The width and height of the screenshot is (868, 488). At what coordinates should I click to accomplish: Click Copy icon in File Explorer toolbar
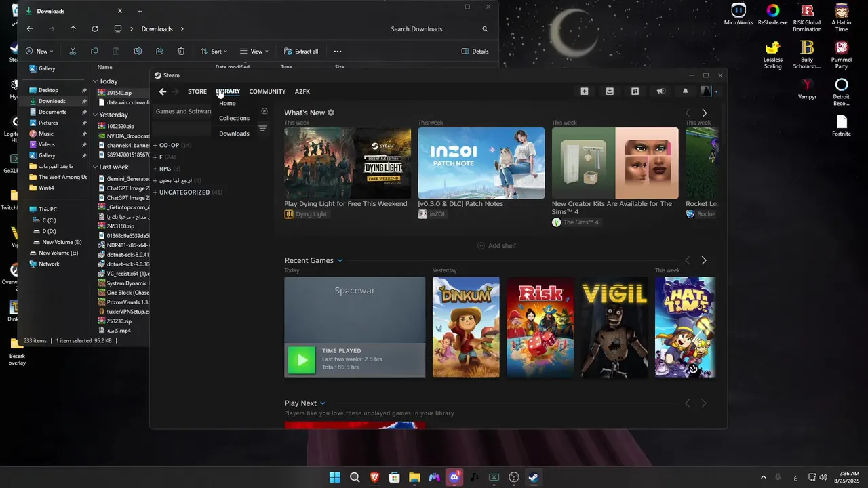pos(94,52)
